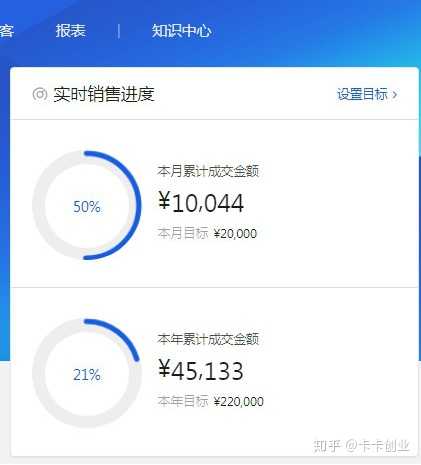
Task: Click the chevron arrow next to 设置目标
Action: [x=395, y=95]
